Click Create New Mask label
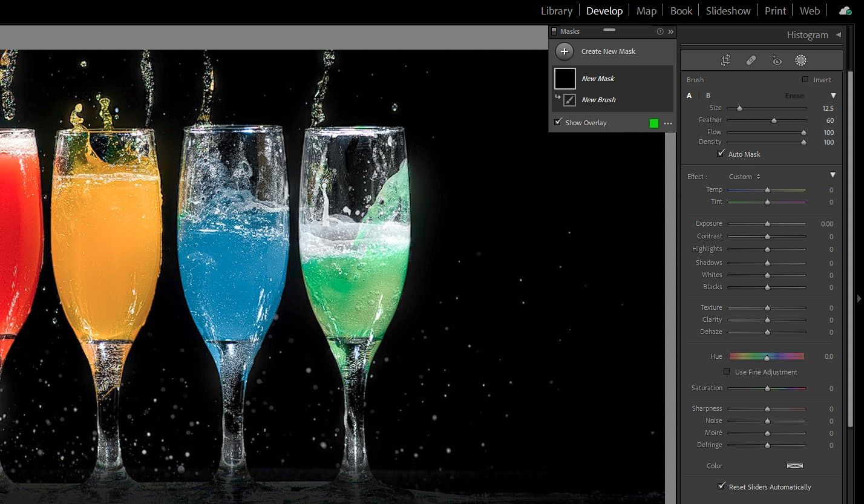Image resolution: width=864 pixels, height=504 pixels. click(608, 51)
